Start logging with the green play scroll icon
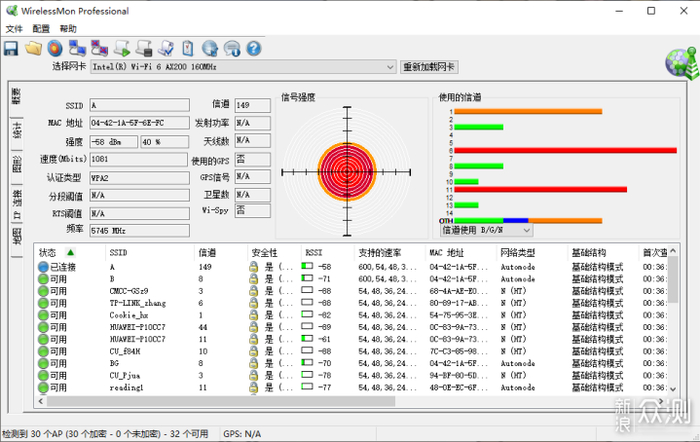Image resolution: width=700 pixels, height=442 pixels. tap(122, 48)
